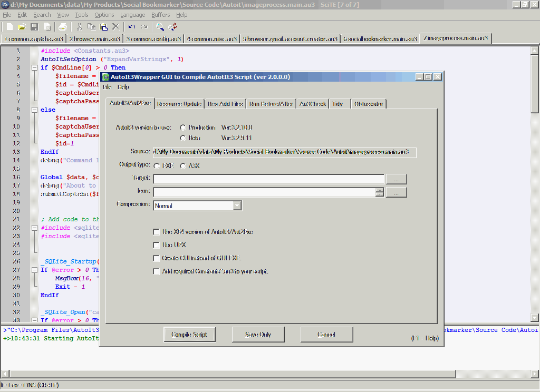The image size is (540, 392).
Task: Open the Compression dropdown showing Normal
Action: [x=237, y=206]
